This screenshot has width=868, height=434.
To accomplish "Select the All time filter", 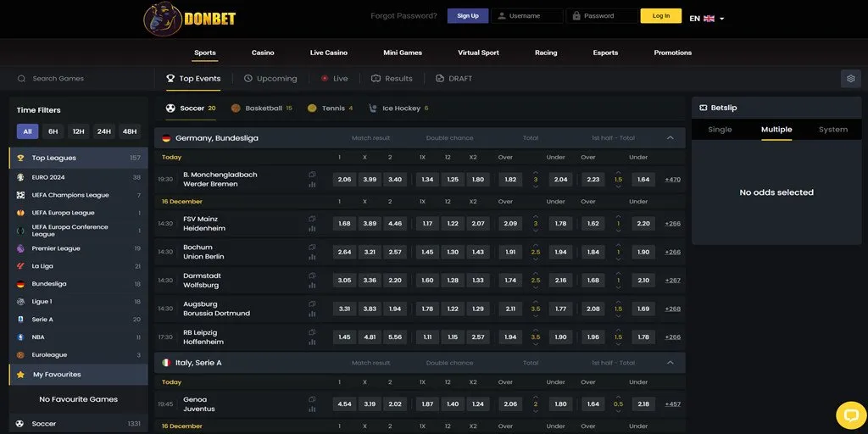I will 27,131.
